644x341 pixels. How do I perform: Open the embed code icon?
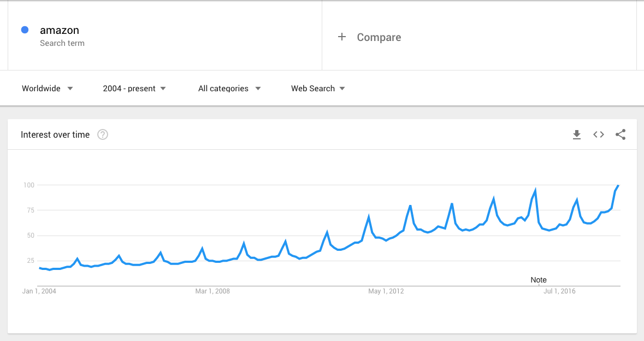pyautogui.click(x=599, y=134)
